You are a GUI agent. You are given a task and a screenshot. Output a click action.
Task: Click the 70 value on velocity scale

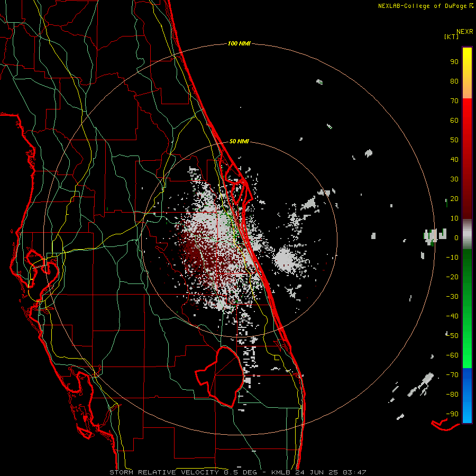point(454,101)
